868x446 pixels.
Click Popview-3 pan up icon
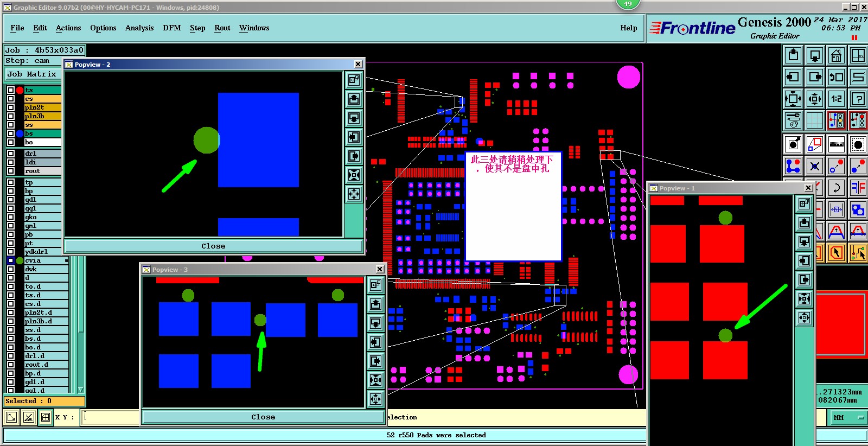pyautogui.click(x=376, y=304)
